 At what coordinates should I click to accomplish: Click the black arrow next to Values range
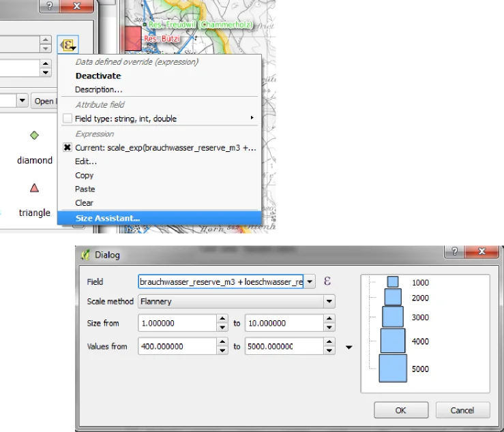349,348
